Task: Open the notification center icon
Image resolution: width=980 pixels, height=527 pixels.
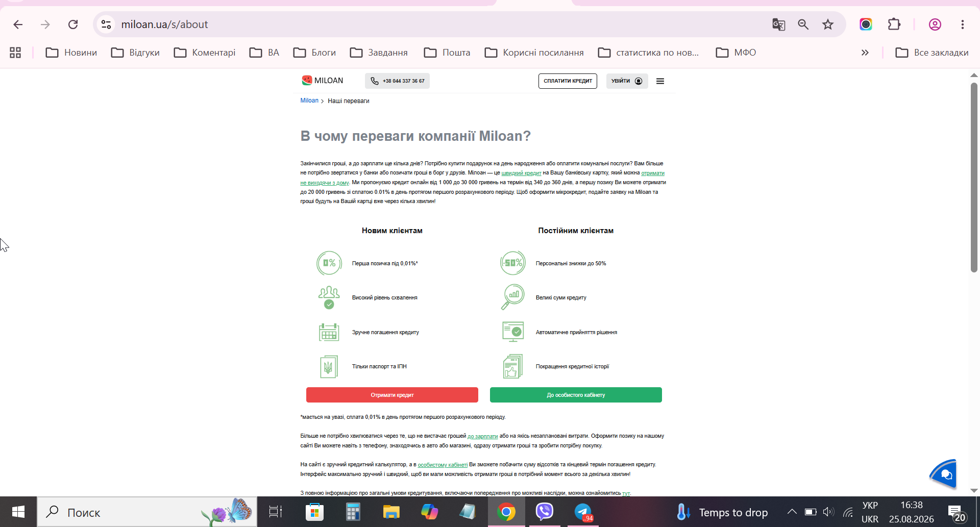Action: [x=955, y=512]
